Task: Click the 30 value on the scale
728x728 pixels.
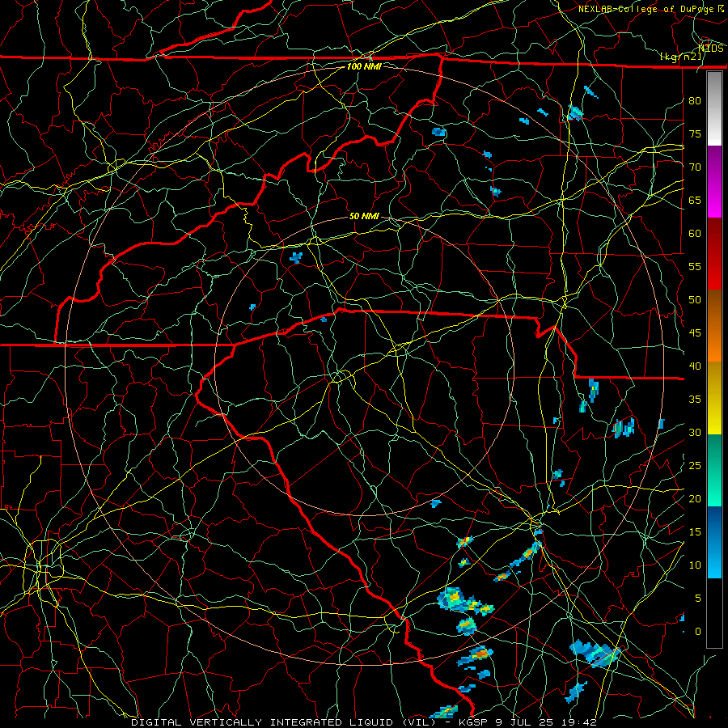Action: (x=695, y=432)
